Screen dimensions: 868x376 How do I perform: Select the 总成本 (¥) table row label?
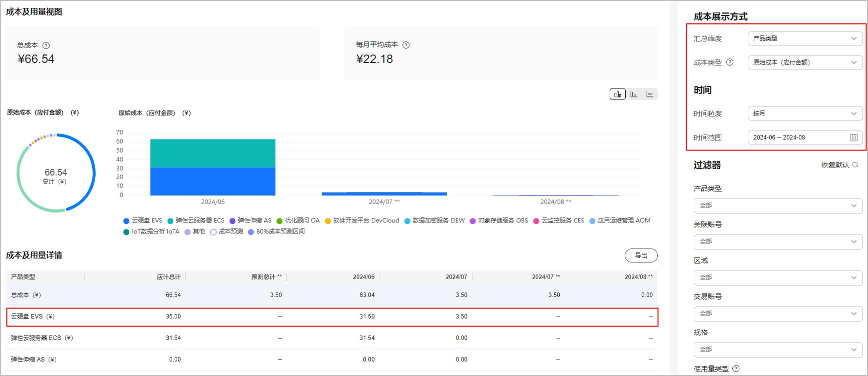(x=26, y=295)
